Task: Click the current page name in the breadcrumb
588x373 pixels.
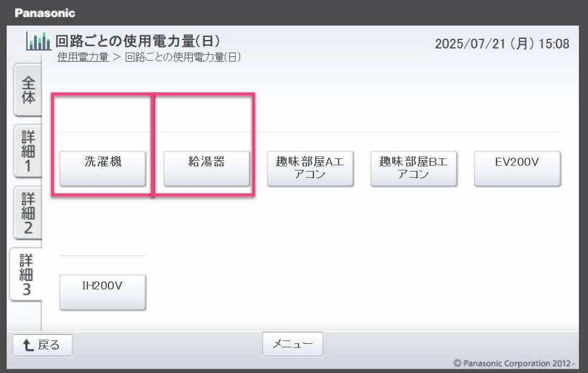Action: coord(183,58)
